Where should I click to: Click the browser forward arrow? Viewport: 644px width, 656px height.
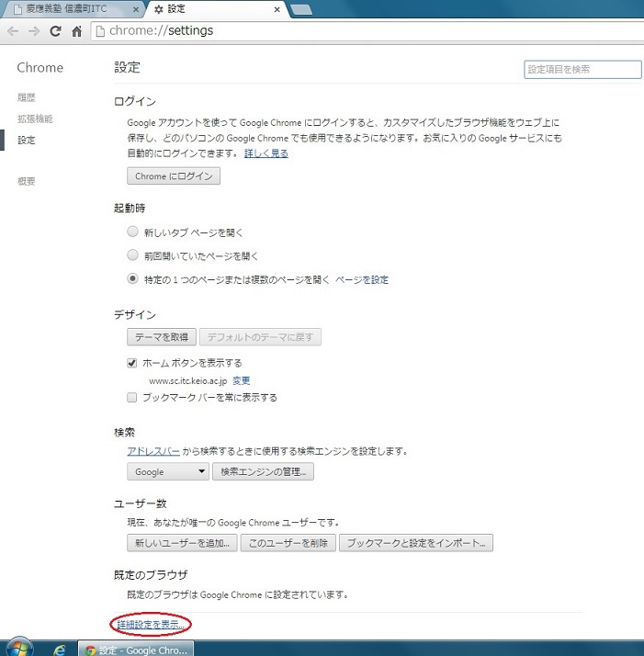(34, 31)
